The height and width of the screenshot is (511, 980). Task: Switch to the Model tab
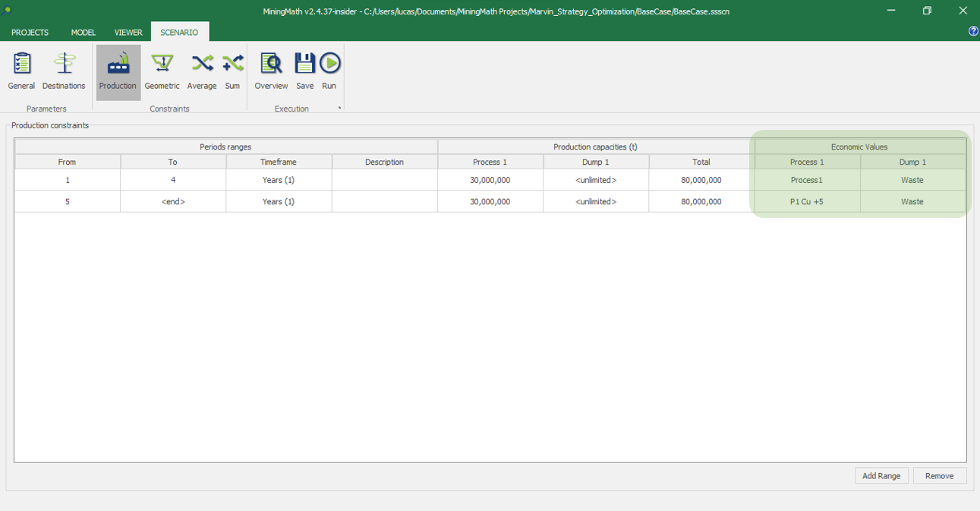click(83, 33)
